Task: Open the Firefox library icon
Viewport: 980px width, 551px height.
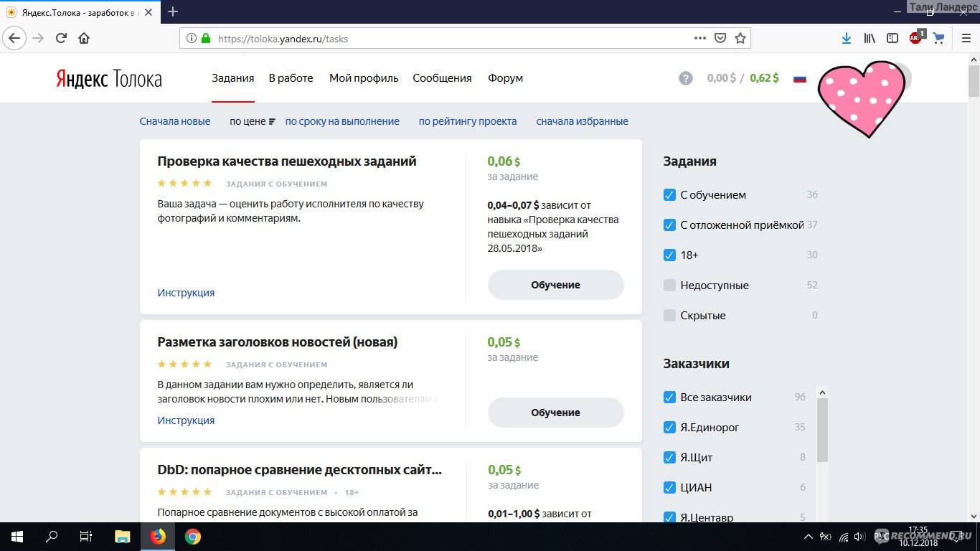Action: 870,38
